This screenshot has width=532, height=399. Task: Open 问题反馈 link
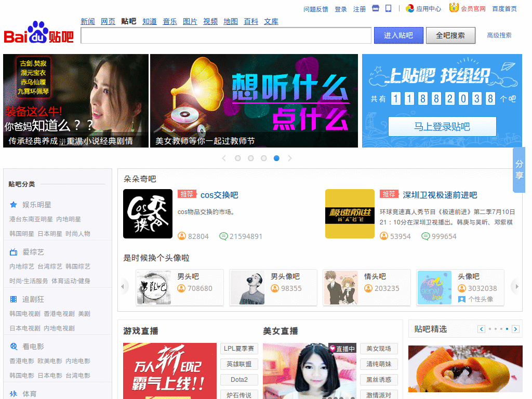coord(316,9)
